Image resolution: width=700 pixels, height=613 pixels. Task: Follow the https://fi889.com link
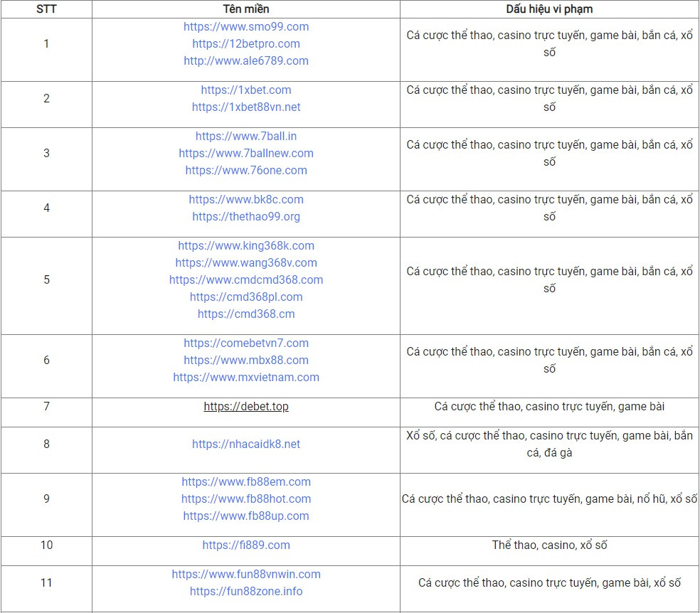point(246,545)
